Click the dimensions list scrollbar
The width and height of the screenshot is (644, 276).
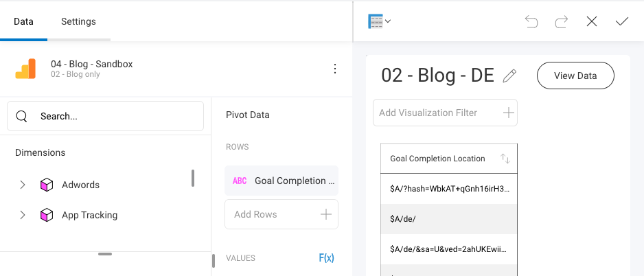tap(193, 178)
